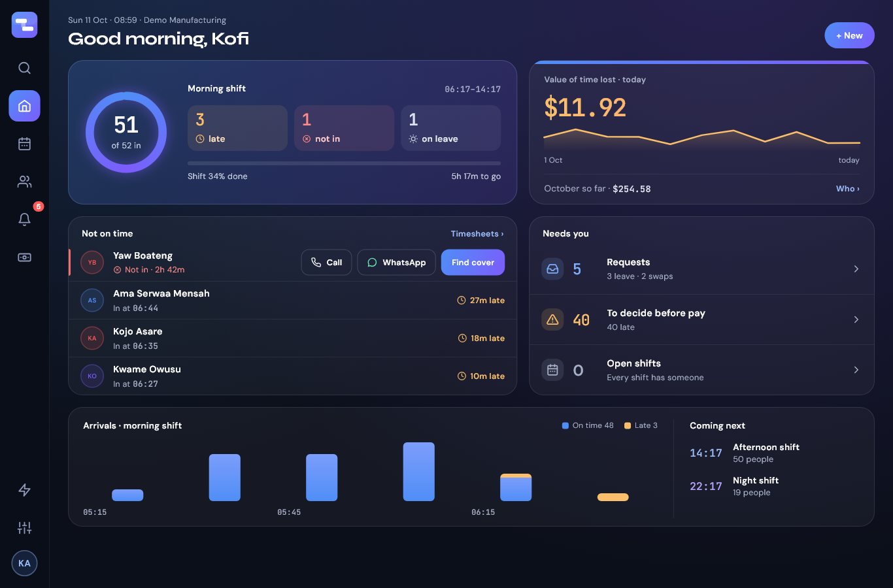Select the Kojo Asare row
Viewport: 893px width, 588px height.
(292, 338)
